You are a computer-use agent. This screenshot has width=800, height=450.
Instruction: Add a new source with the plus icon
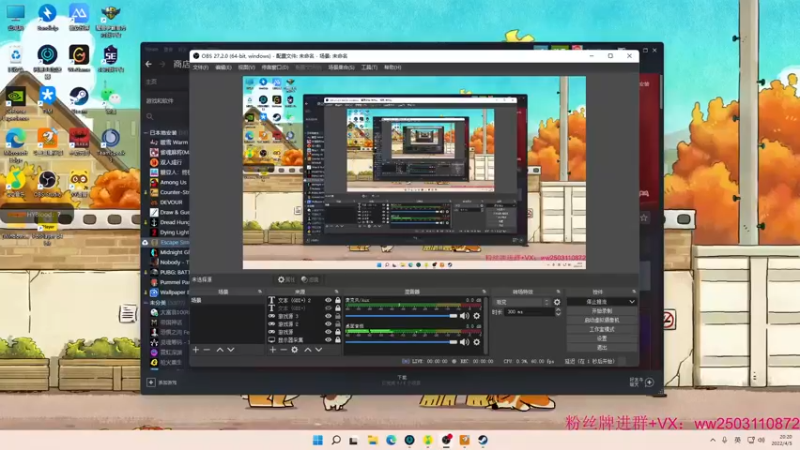(273, 350)
